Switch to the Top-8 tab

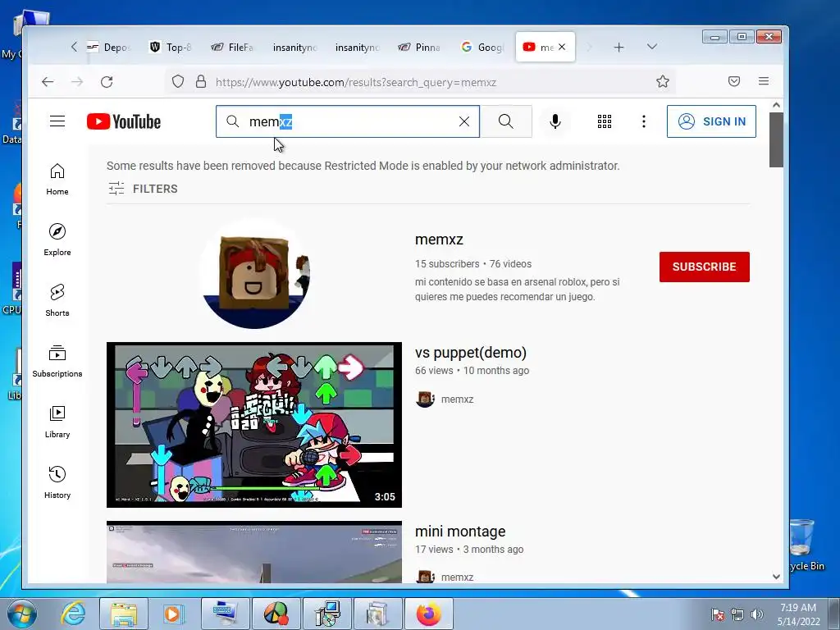tap(171, 47)
